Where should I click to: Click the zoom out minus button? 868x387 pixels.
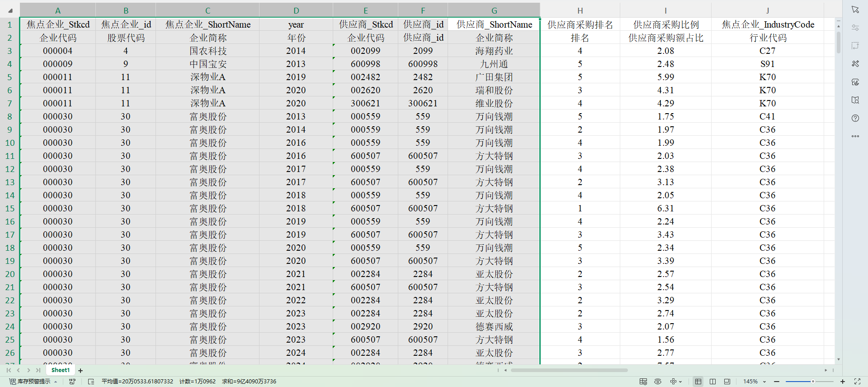(777, 382)
